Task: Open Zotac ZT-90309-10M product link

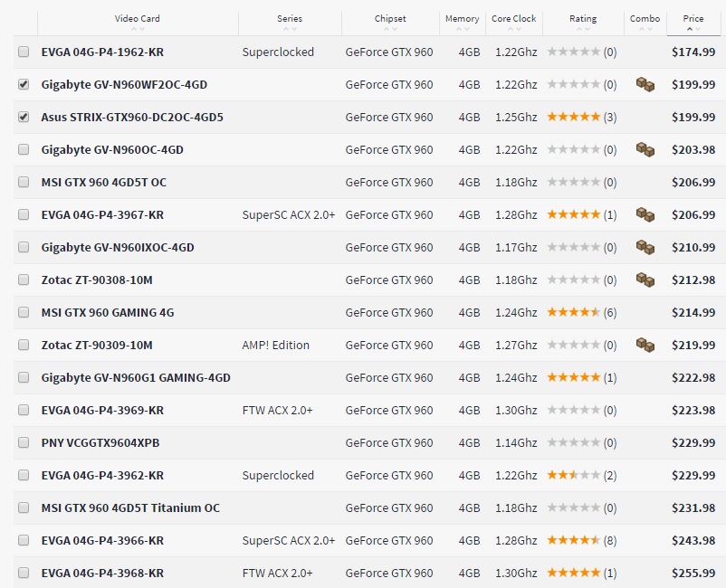Action: [97, 346]
